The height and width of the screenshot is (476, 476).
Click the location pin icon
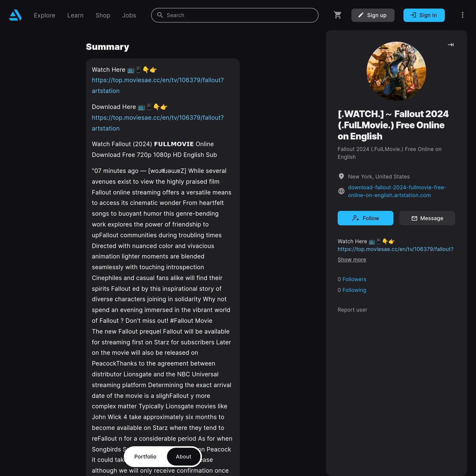tap(341, 176)
